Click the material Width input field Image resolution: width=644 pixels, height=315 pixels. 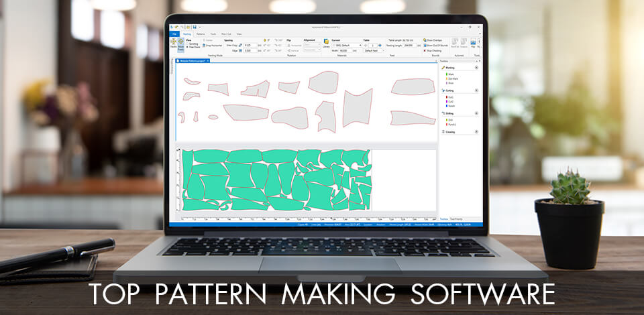coord(345,50)
